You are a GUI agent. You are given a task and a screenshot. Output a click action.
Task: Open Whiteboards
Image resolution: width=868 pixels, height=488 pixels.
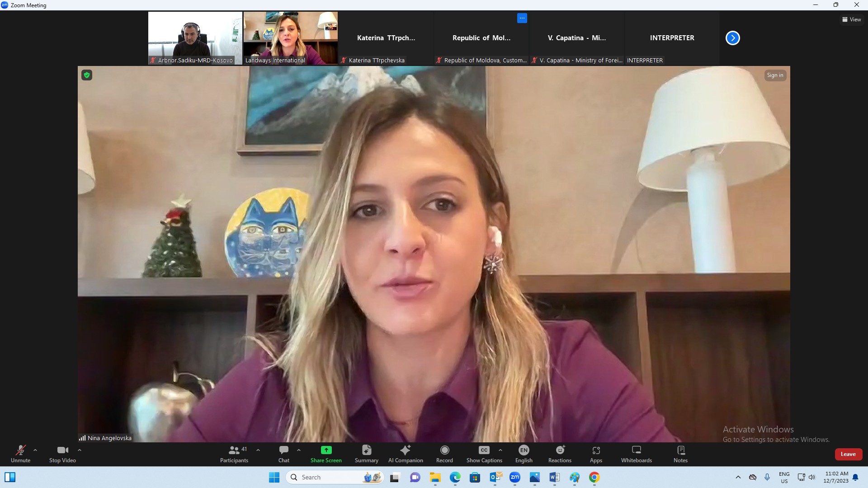click(x=636, y=454)
